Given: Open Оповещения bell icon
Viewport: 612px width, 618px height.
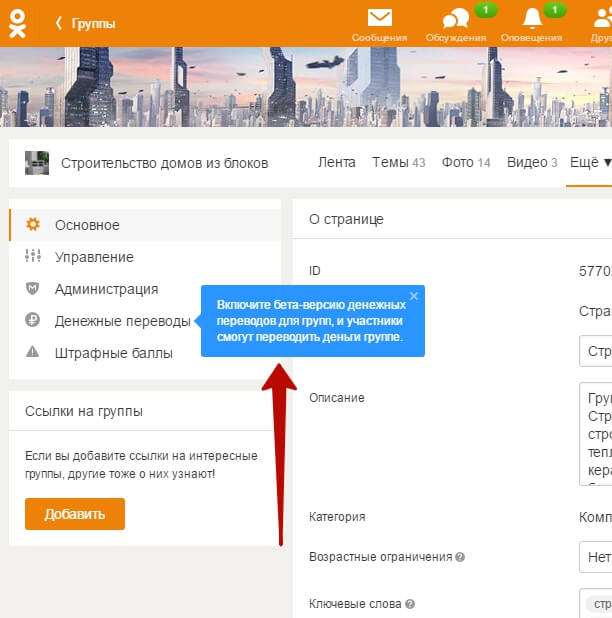Looking at the screenshot, I should coord(531,18).
